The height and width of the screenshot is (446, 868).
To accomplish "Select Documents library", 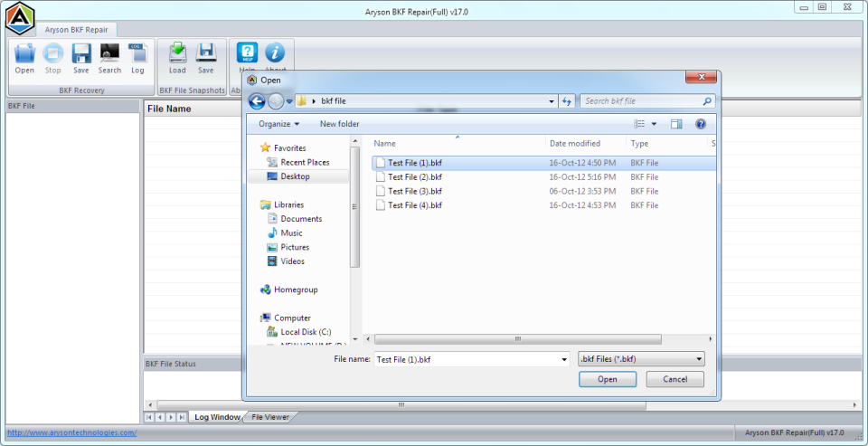I will [295, 219].
